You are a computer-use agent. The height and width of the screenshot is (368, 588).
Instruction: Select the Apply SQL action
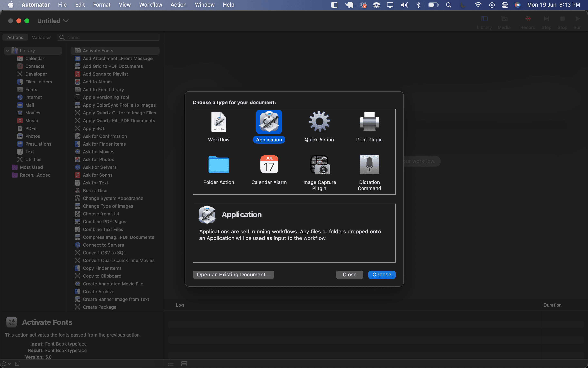pos(115,129)
